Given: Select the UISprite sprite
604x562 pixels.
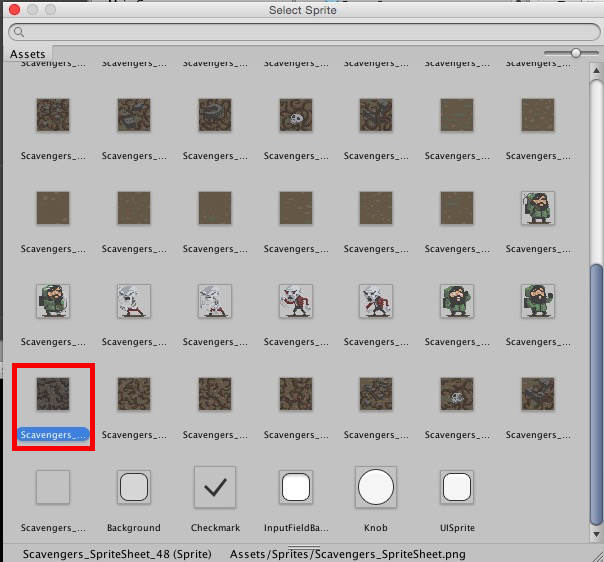Looking at the screenshot, I should pos(457,487).
